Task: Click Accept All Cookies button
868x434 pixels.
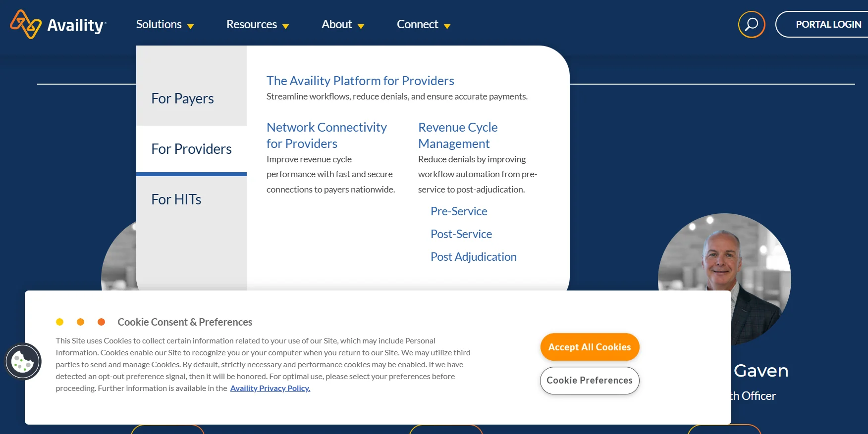Action: [x=590, y=347]
